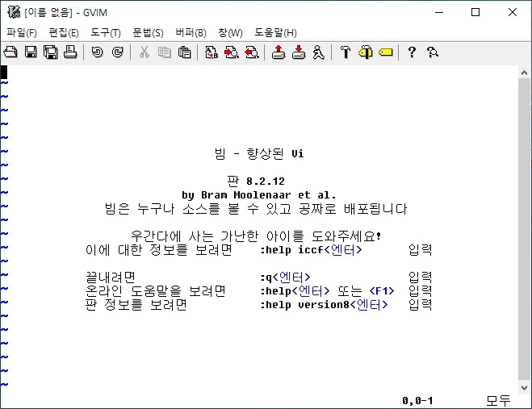Click 'by Bram Moolenaar et al.' text
The image size is (532, 409).
(x=259, y=195)
